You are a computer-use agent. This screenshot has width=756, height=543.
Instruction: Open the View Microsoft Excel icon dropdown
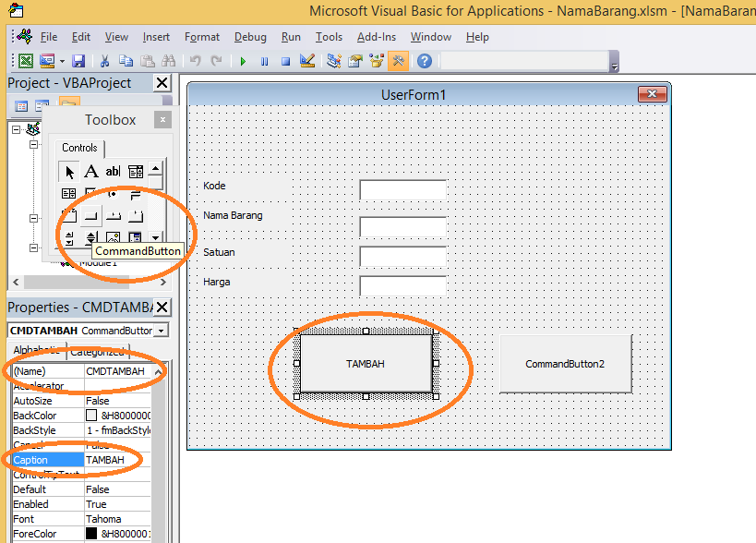tap(26, 61)
